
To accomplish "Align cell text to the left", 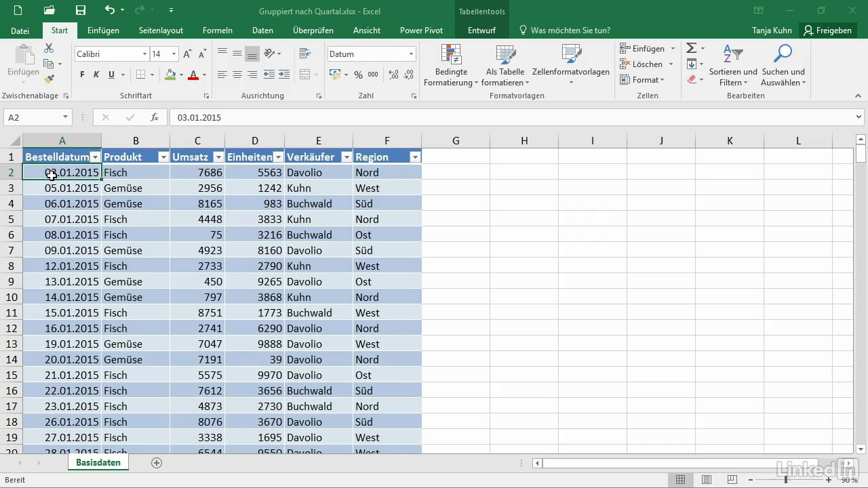I will [222, 75].
